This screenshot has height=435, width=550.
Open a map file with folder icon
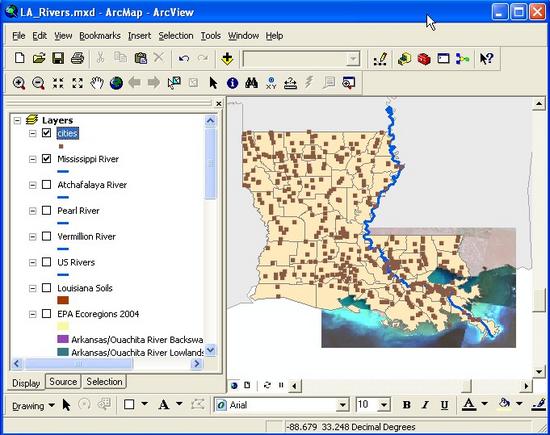point(39,58)
